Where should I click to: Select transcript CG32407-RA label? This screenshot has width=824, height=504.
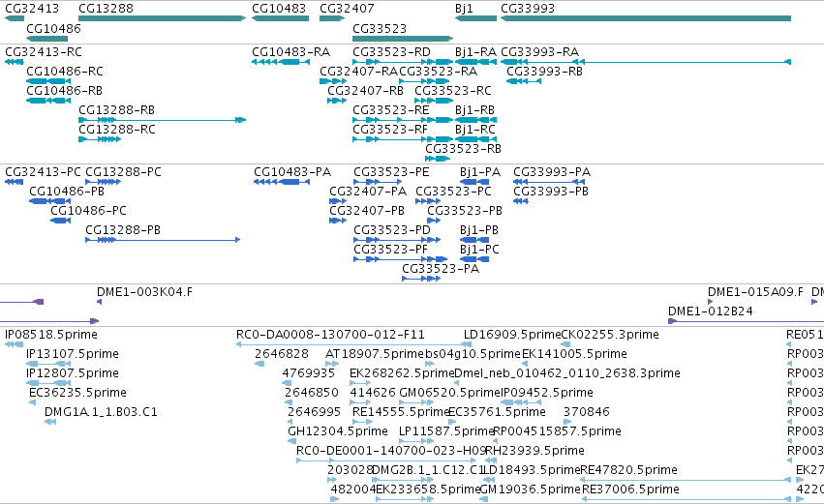pyautogui.click(x=359, y=72)
